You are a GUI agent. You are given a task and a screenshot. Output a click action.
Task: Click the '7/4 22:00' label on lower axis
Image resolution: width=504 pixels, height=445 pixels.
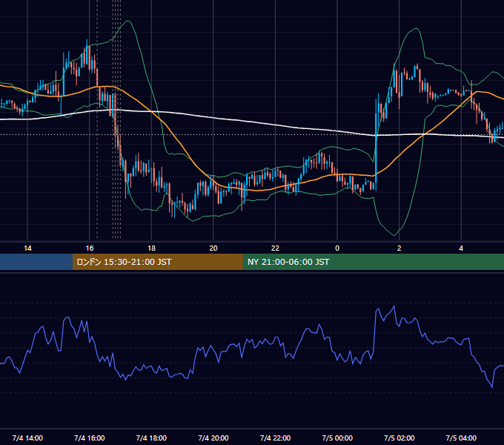(x=275, y=438)
